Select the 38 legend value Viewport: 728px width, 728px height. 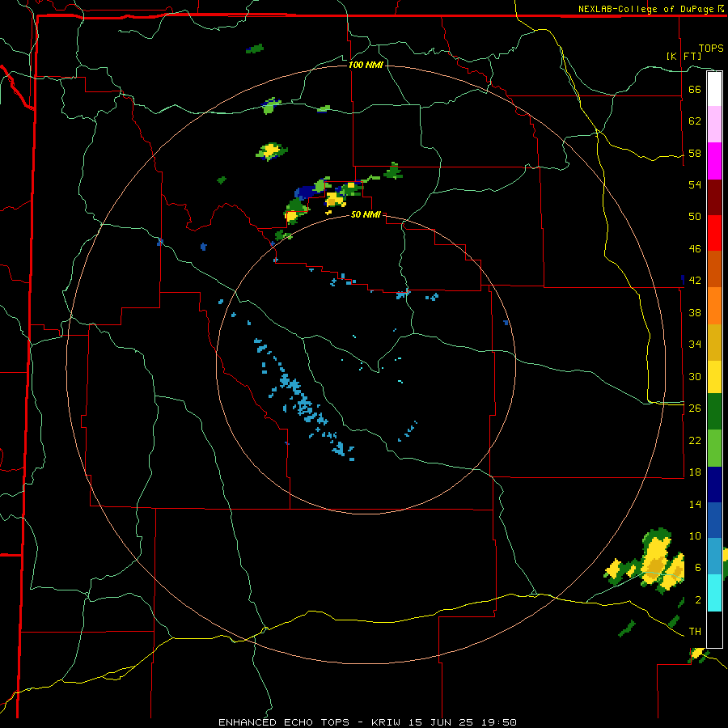click(x=695, y=312)
